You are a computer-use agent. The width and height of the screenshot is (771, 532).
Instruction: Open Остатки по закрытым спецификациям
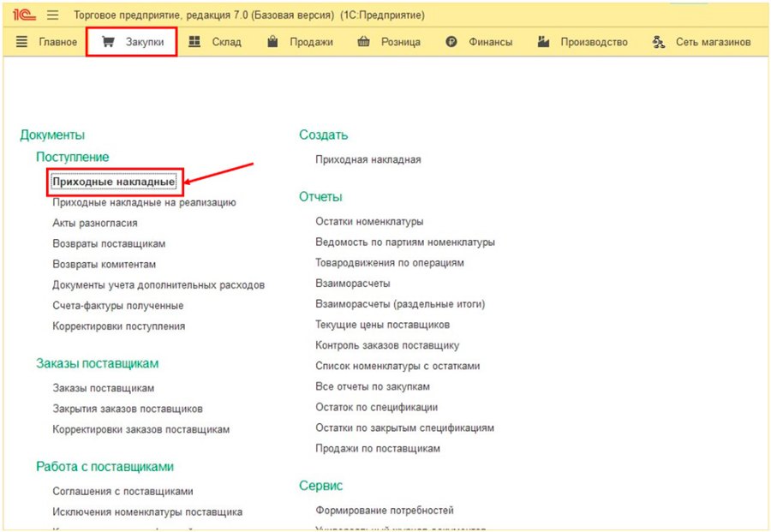(x=404, y=428)
